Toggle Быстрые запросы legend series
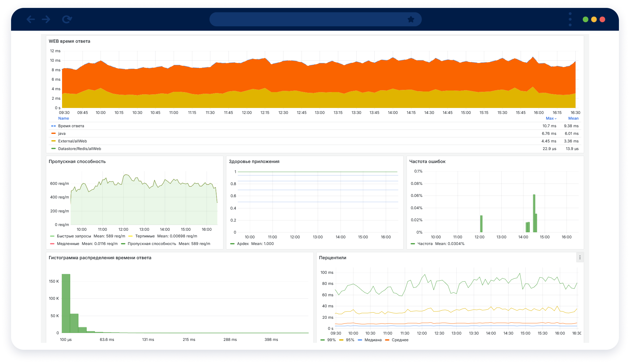The height and width of the screenshot is (364, 630). (74, 236)
